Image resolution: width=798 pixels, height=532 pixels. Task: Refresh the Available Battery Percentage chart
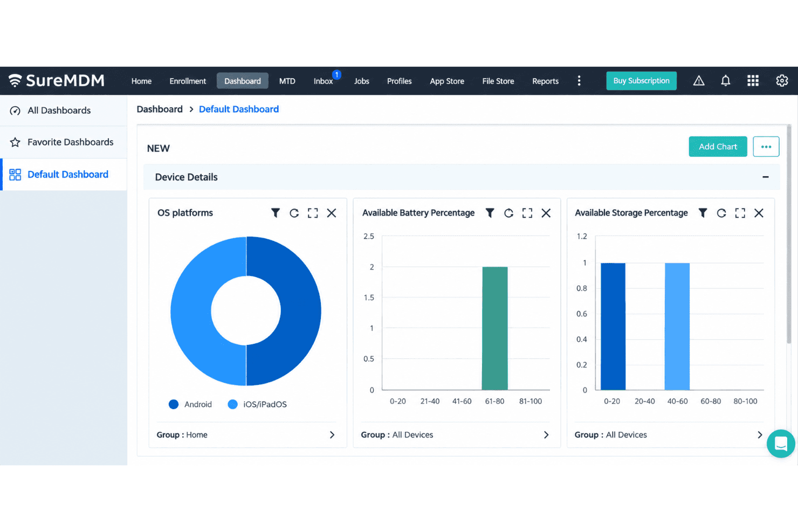pos(508,213)
